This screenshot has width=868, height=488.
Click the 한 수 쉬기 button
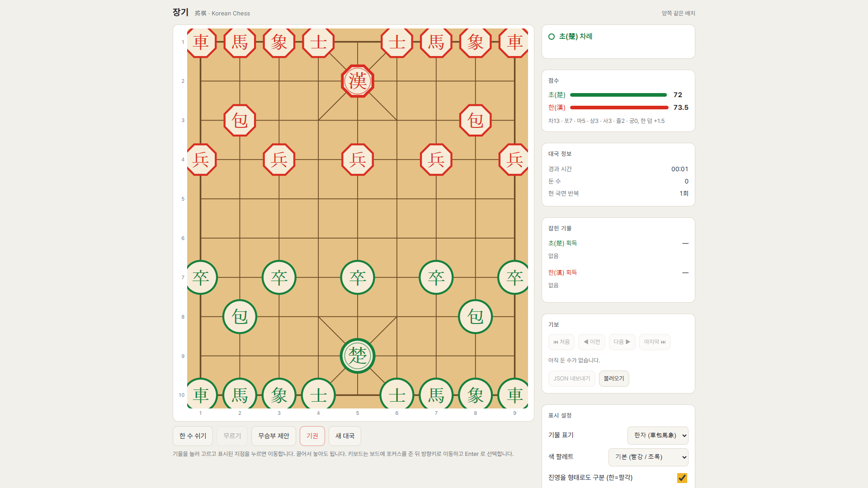(x=193, y=436)
